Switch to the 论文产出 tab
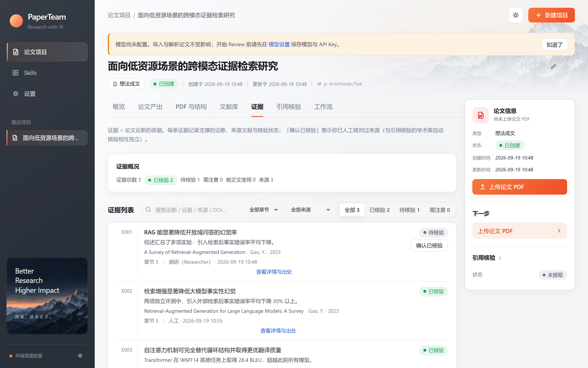588x368 pixels. coord(150,107)
